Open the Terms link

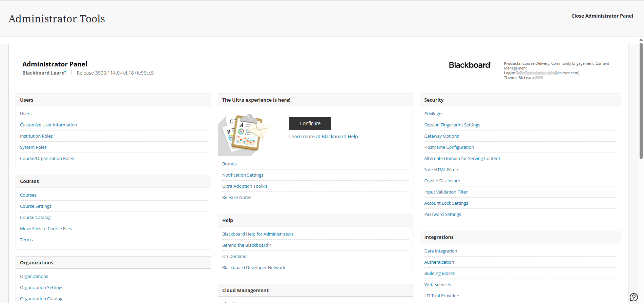(26, 240)
